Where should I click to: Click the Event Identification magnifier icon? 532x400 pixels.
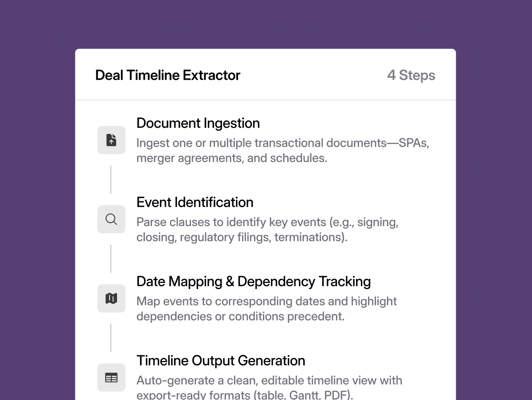(x=111, y=219)
